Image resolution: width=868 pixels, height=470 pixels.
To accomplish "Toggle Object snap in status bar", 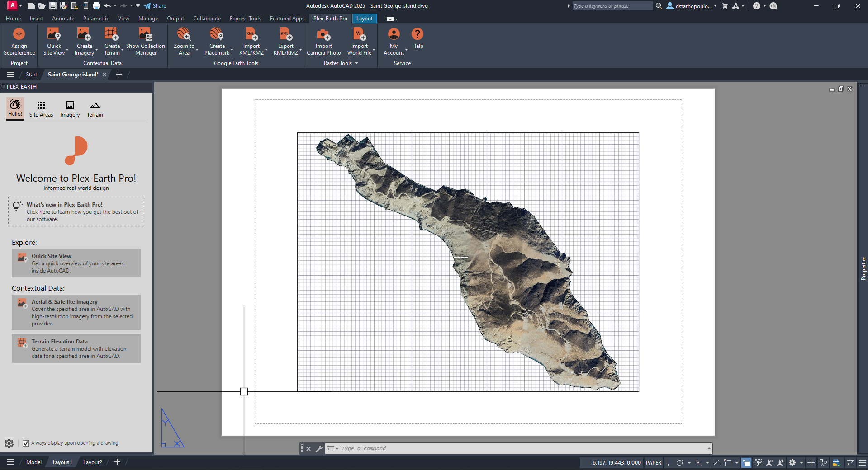I will tap(728, 463).
